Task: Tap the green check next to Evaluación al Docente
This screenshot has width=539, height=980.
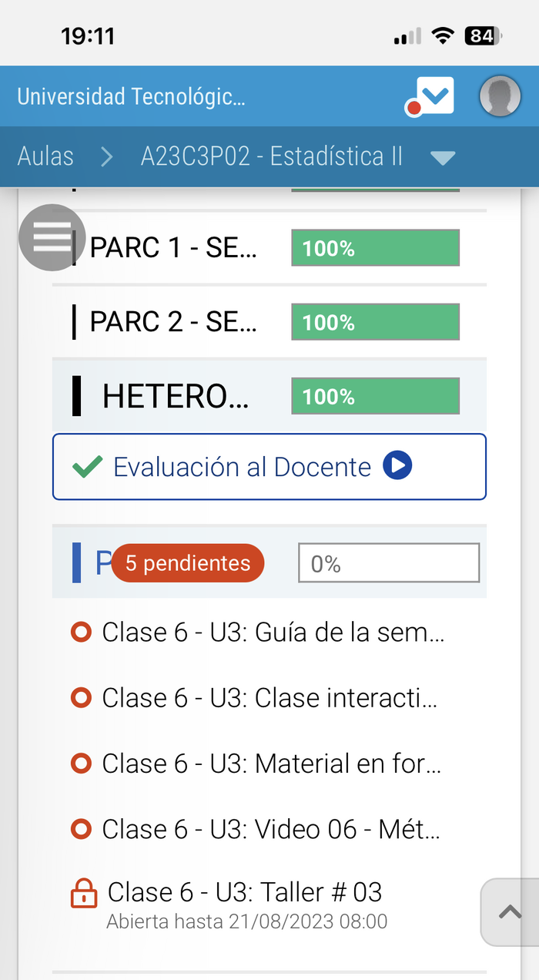Action: pyautogui.click(x=87, y=467)
